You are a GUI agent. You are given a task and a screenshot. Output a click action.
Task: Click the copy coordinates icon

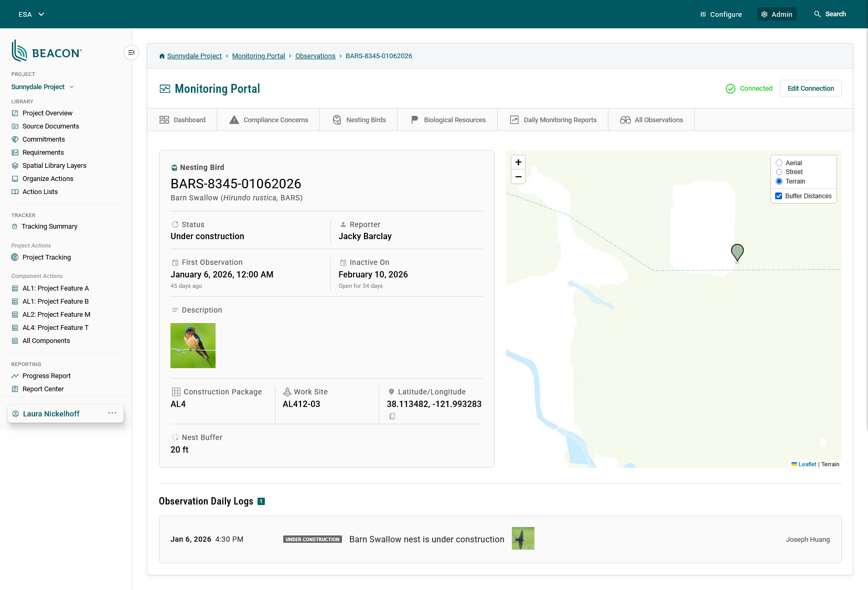pyautogui.click(x=392, y=416)
